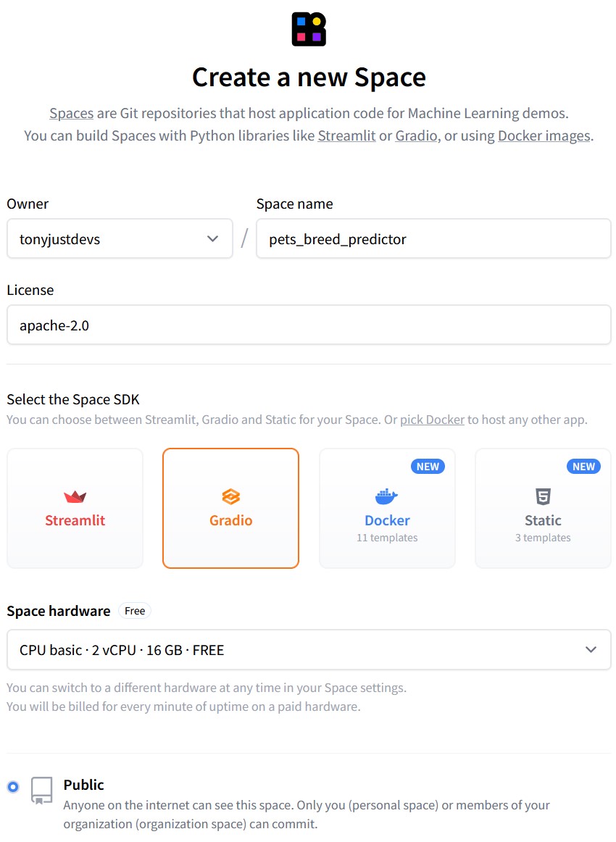Click the Public repository book icon
This screenshot has height=842, width=616.
42,791
